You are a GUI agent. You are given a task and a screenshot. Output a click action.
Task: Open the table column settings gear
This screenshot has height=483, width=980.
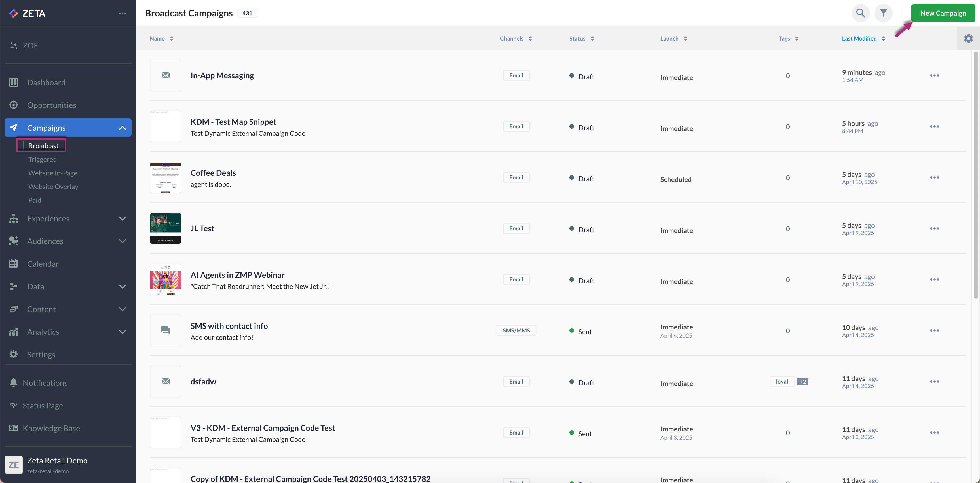pyautogui.click(x=968, y=39)
